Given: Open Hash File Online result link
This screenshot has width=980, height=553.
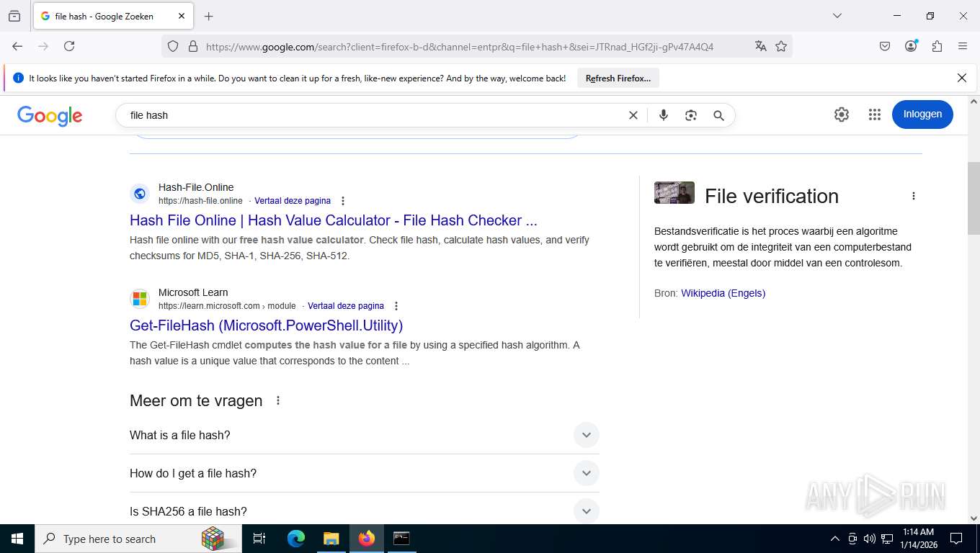Looking at the screenshot, I should (334, 220).
